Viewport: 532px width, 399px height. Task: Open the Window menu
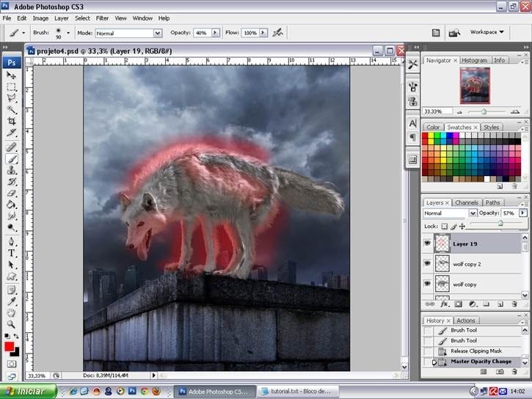(142, 18)
